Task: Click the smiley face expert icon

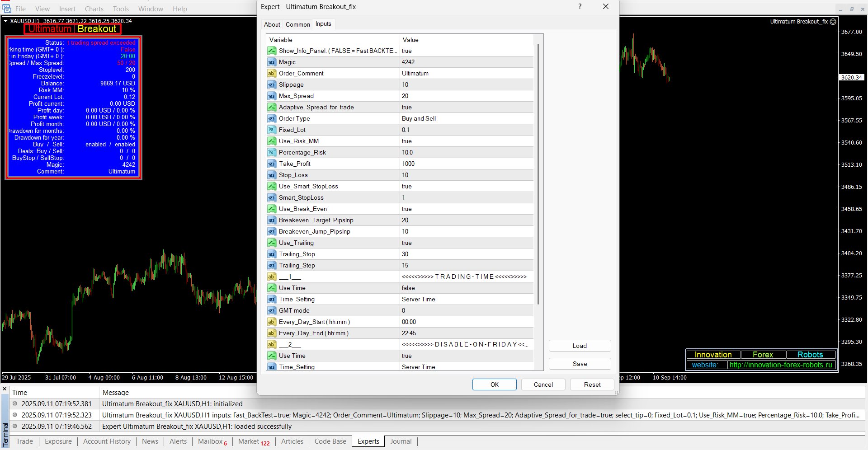Action: tap(833, 21)
